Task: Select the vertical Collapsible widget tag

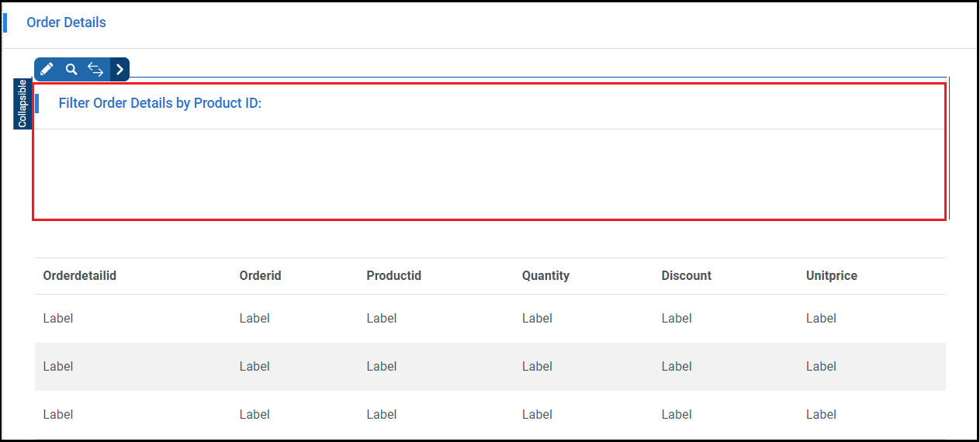Action: (x=23, y=103)
